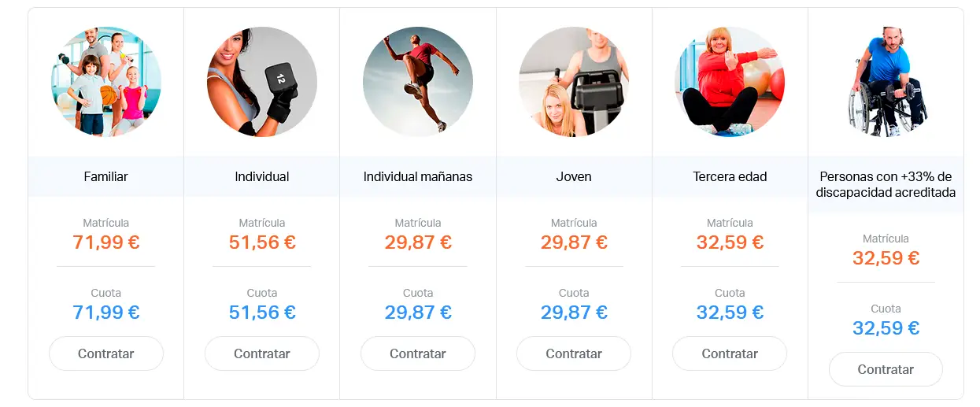
Task: Click Contratar for the discapacidad acreditada plan
Action: point(886,369)
